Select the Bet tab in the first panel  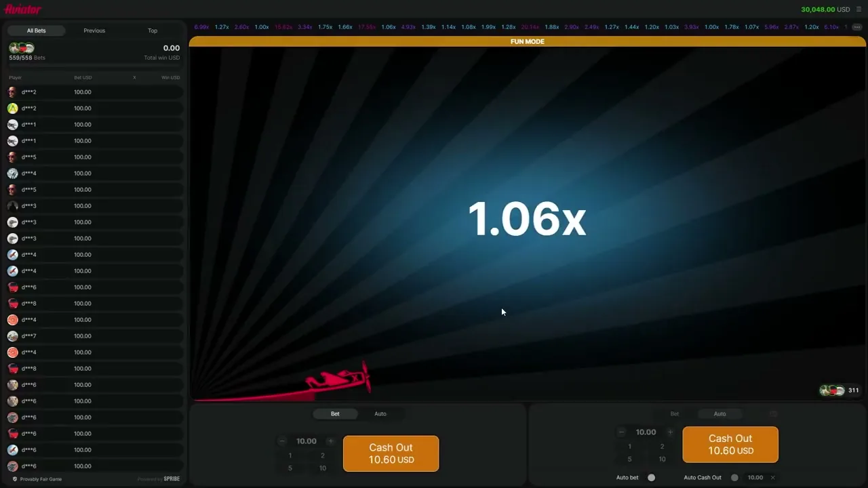(x=335, y=414)
